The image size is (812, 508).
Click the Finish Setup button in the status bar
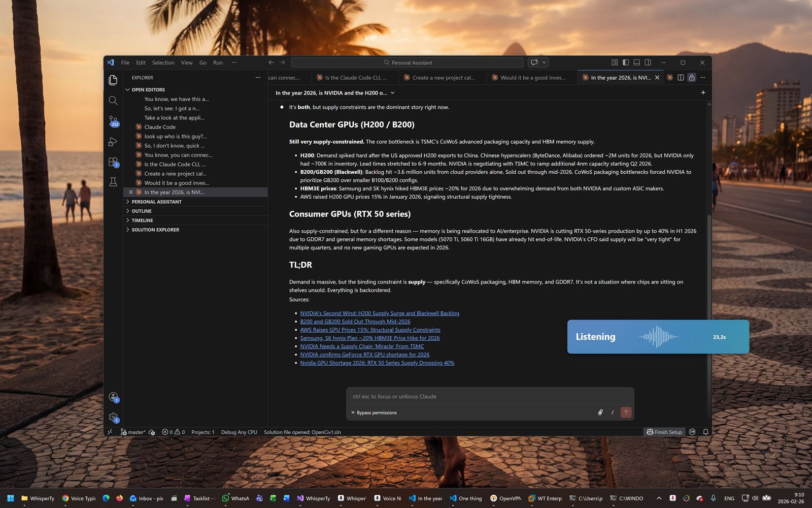[x=664, y=432]
